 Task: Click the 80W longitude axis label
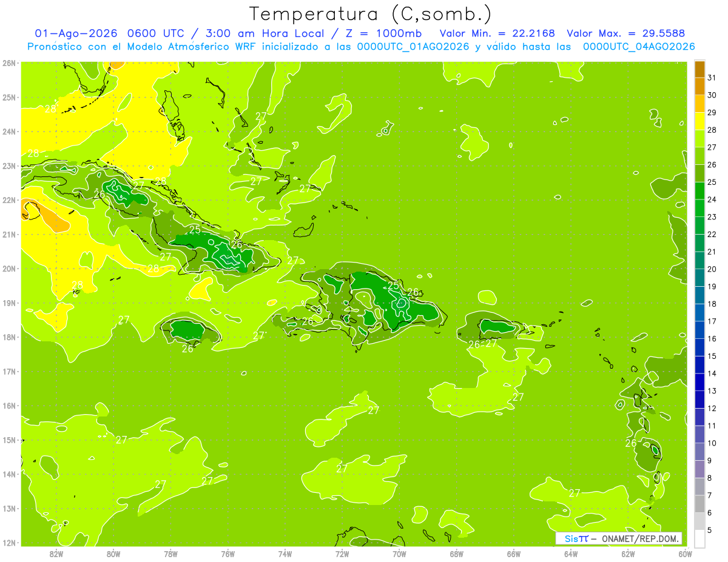(113, 554)
